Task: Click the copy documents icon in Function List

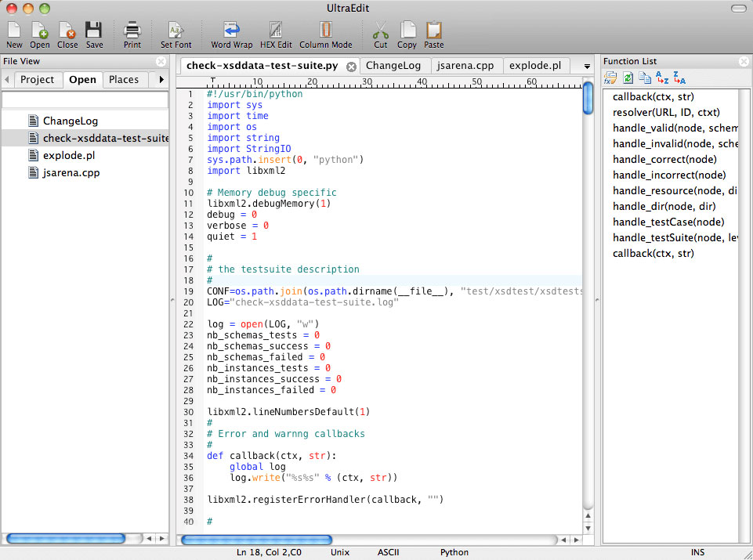Action: [645, 78]
